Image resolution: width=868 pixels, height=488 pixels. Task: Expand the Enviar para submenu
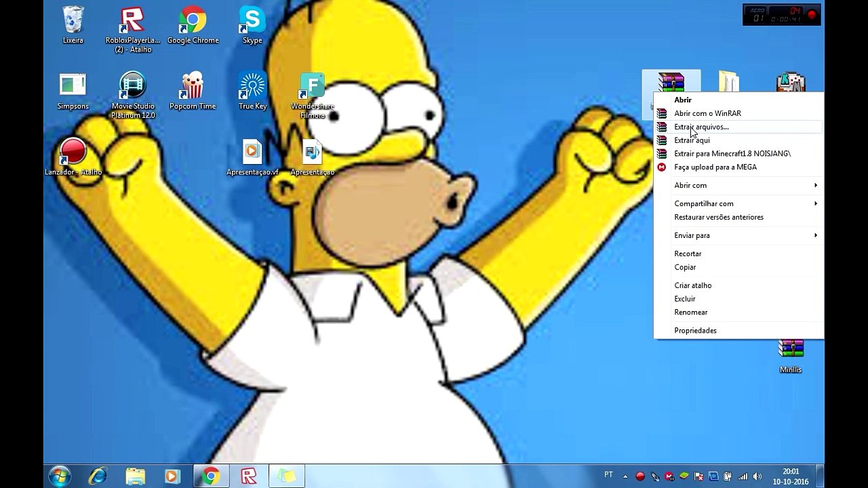738,235
